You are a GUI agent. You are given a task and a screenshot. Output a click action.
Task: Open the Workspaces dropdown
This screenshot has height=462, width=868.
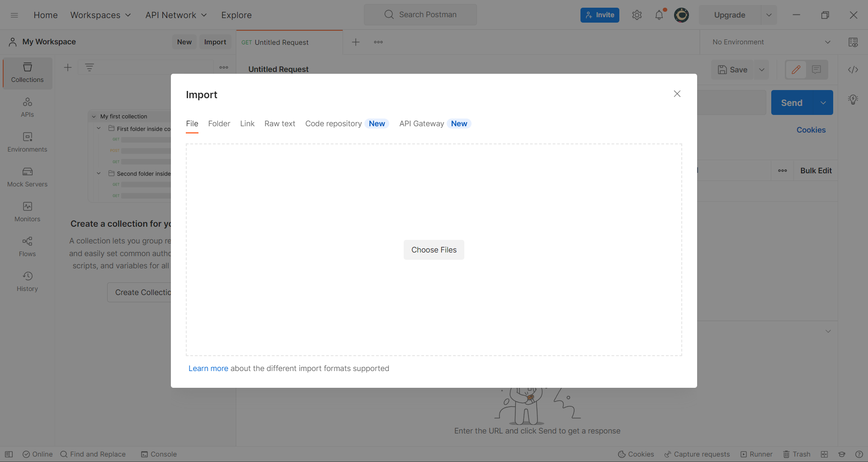tap(100, 15)
